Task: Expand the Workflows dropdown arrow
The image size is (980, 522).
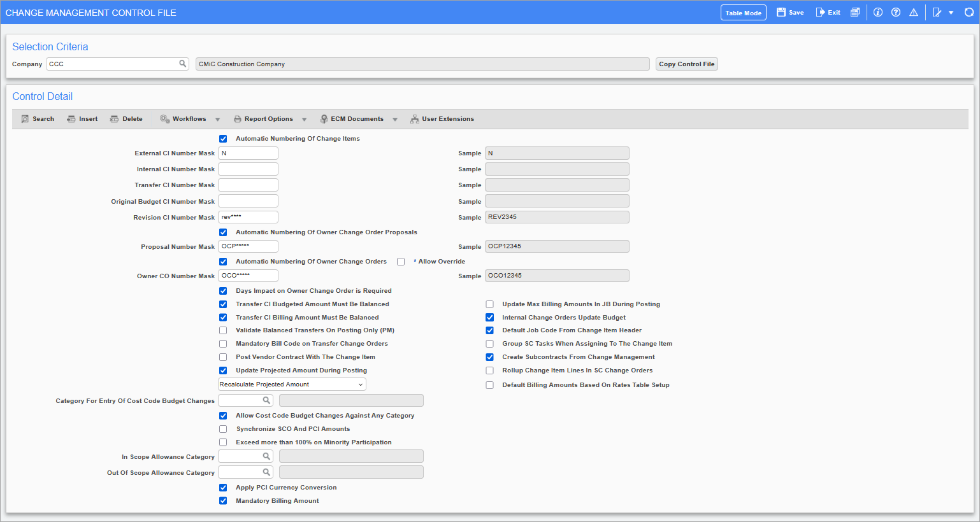Action: coord(218,120)
